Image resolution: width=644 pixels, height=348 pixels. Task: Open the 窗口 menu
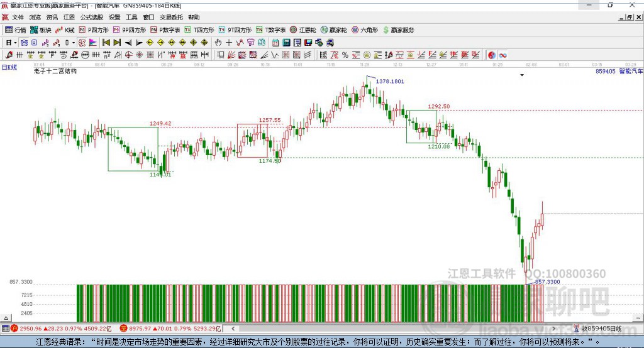[148, 17]
